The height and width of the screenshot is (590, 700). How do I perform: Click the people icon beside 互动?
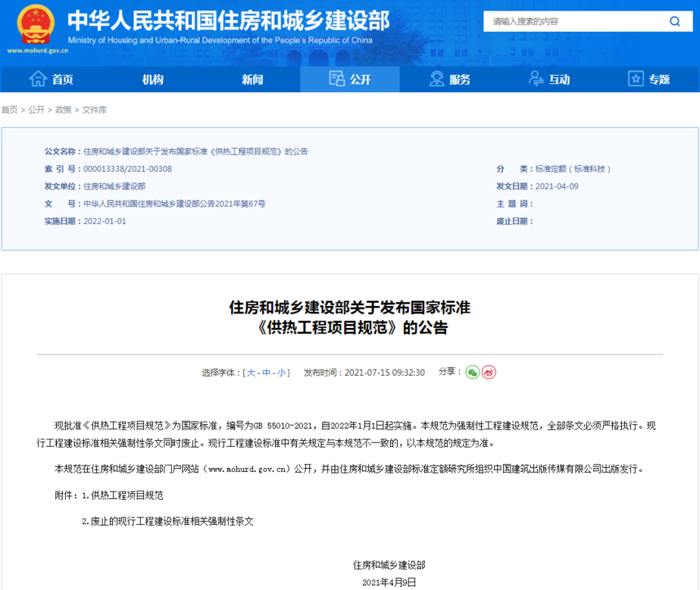coord(536,79)
